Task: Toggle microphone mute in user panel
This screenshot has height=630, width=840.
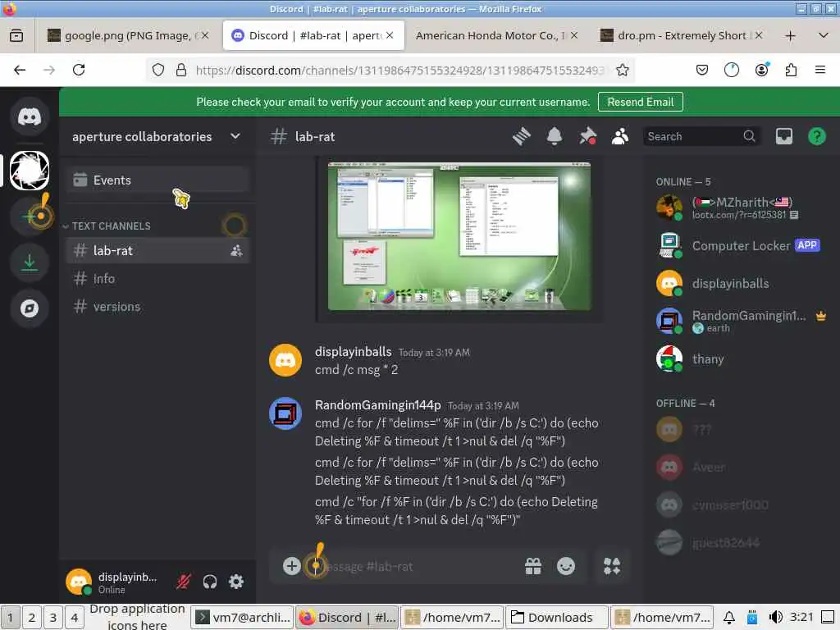Action: coord(184,582)
